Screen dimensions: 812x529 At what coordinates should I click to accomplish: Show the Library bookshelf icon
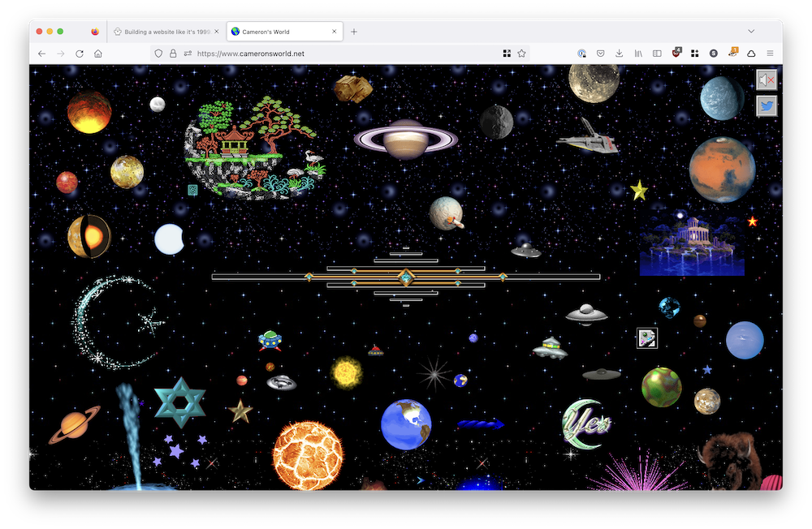638,54
